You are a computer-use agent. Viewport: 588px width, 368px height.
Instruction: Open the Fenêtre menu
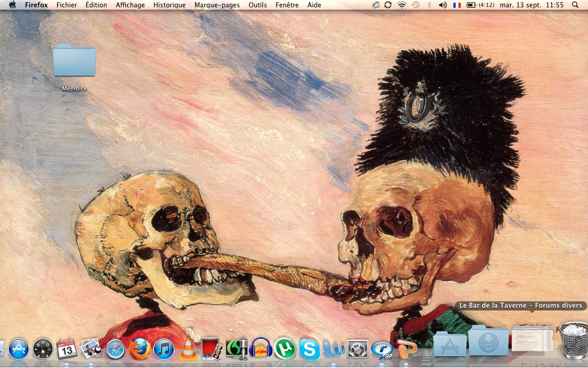click(287, 5)
